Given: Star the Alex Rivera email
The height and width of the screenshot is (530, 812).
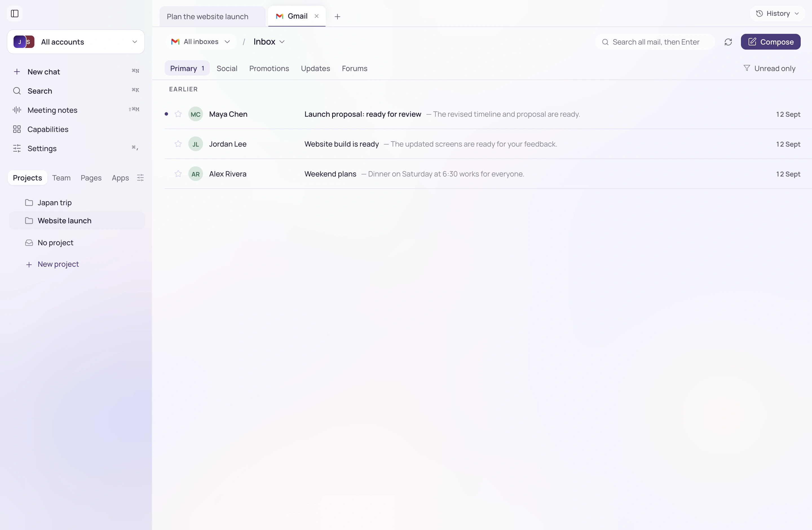Looking at the screenshot, I should [178, 174].
